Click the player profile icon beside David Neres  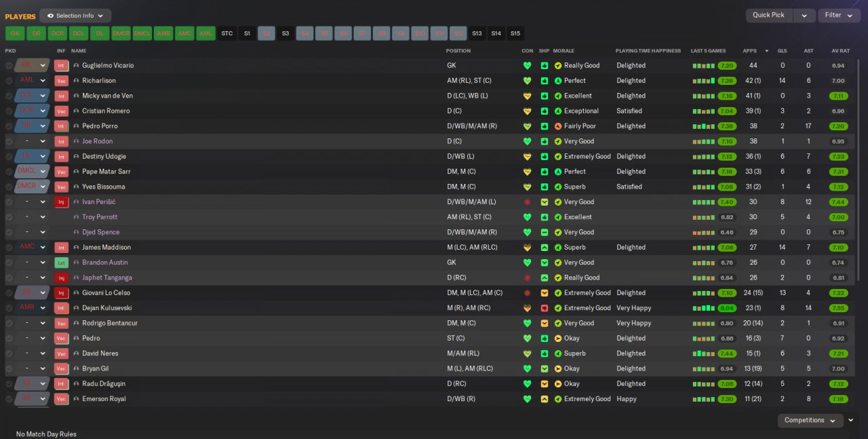coord(76,354)
